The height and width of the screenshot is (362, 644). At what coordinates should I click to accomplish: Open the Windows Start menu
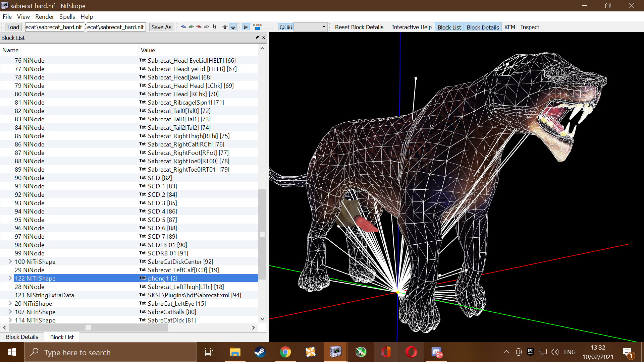[x=12, y=352]
